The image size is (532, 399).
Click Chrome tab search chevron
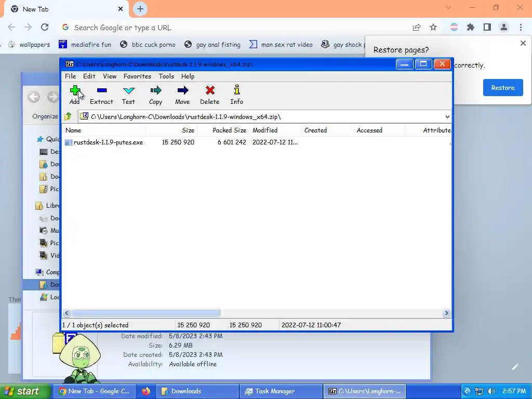448,7
